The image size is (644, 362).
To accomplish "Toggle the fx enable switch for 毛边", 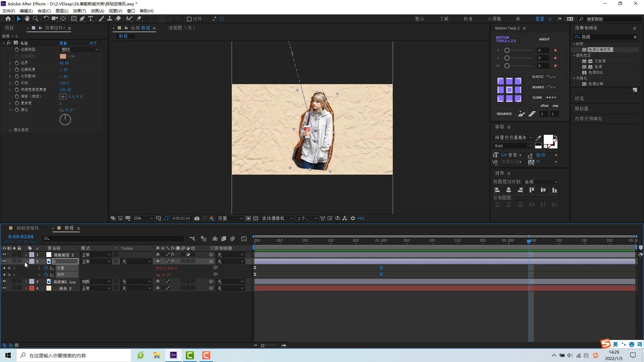I will click(9, 43).
